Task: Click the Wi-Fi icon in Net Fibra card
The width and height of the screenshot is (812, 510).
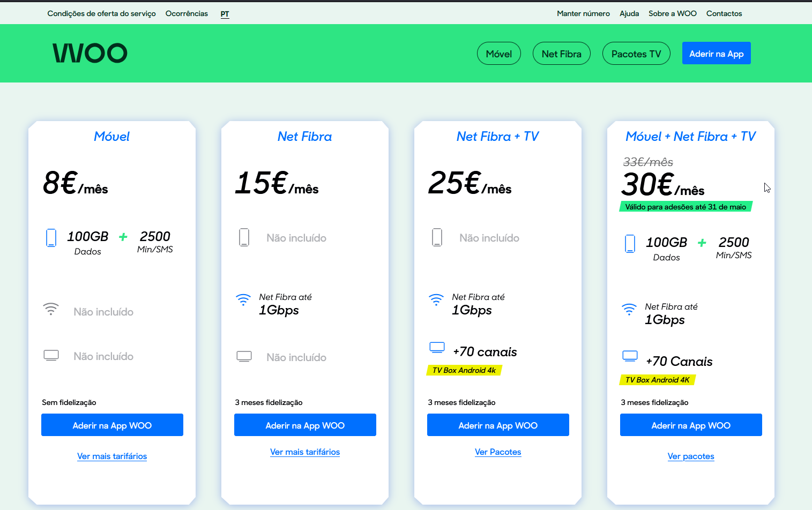Action: pyautogui.click(x=243, y=299)
